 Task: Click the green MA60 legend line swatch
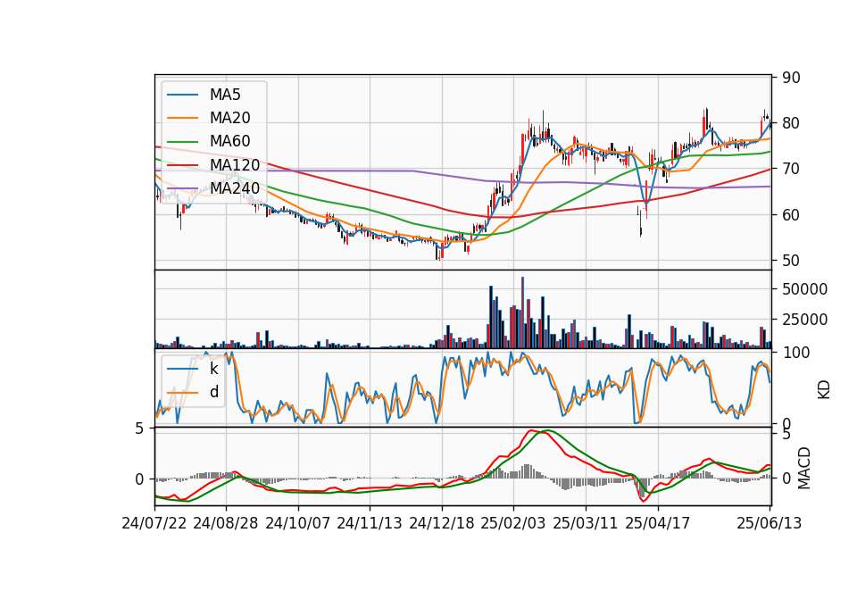point(182,141)
